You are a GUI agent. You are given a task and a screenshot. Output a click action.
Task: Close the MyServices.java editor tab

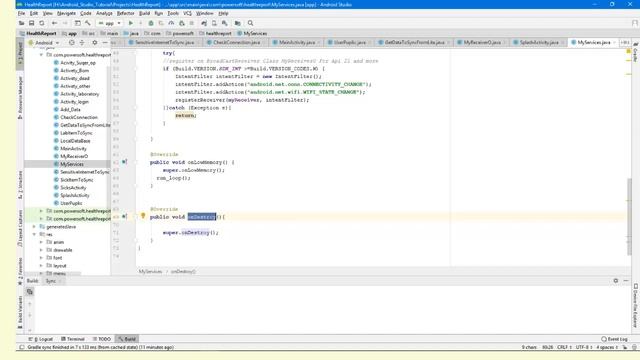[x=614, y=42]
